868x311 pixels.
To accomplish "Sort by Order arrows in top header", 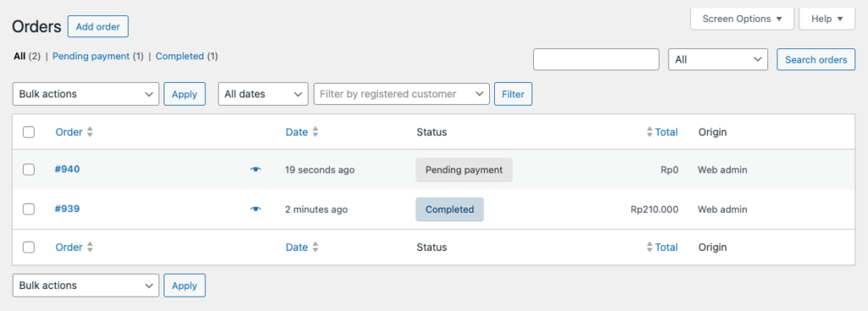I will pyautogui.click(x=90, y=132).
